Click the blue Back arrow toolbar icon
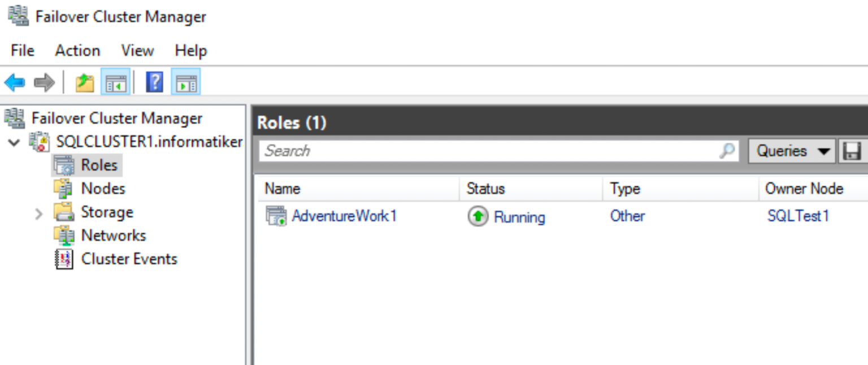The width and height of the screenshot is (868, 365). (x=15, y=83)
